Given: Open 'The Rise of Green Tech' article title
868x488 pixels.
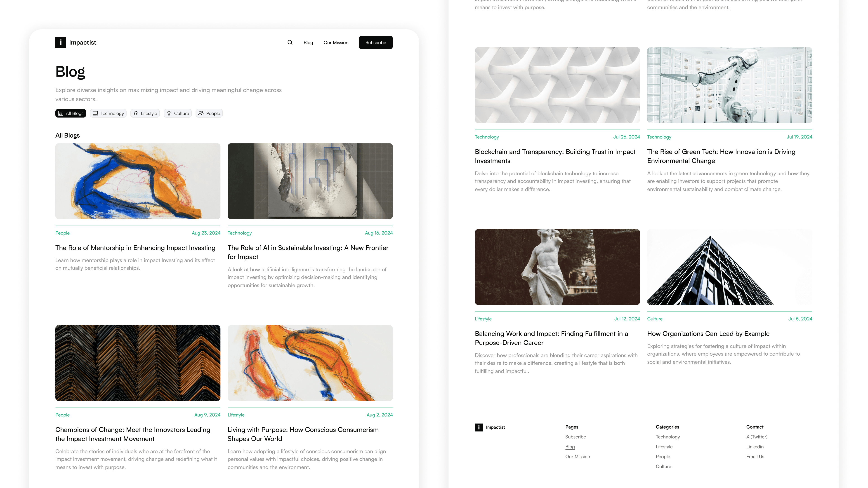Looking at the screenshot, I should pyautogui.click(x=722, y=156).
